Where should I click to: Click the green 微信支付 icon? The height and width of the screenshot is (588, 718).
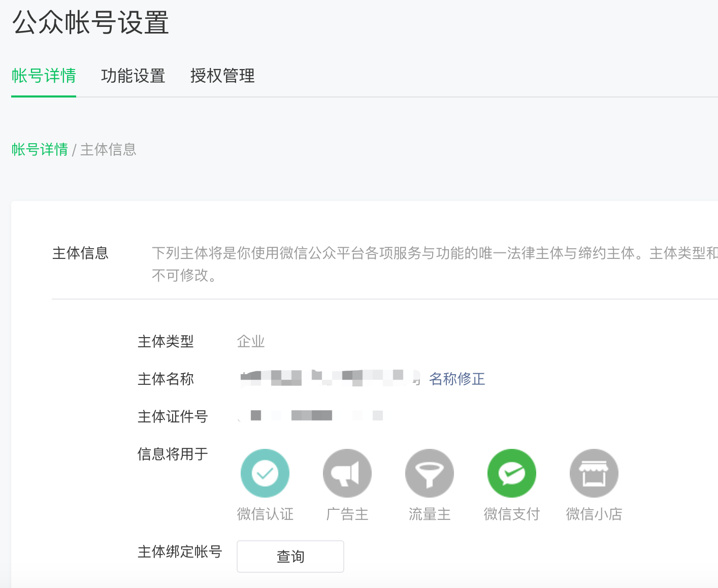point(512,473)
